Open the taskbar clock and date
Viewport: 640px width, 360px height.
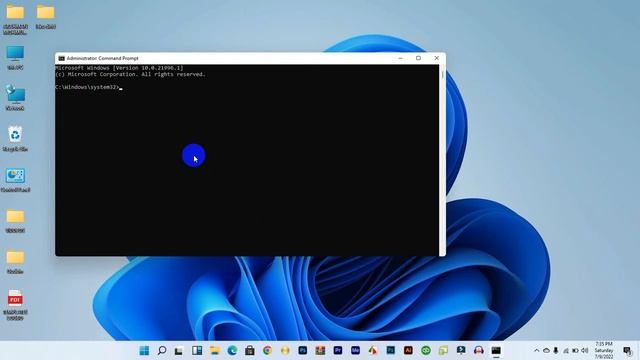[604, 350]
